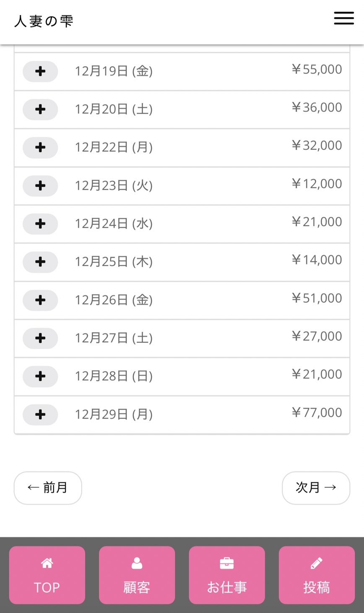Tap plus icon for 12月28日 (日)
364x613 pixels.
[40, 376]
